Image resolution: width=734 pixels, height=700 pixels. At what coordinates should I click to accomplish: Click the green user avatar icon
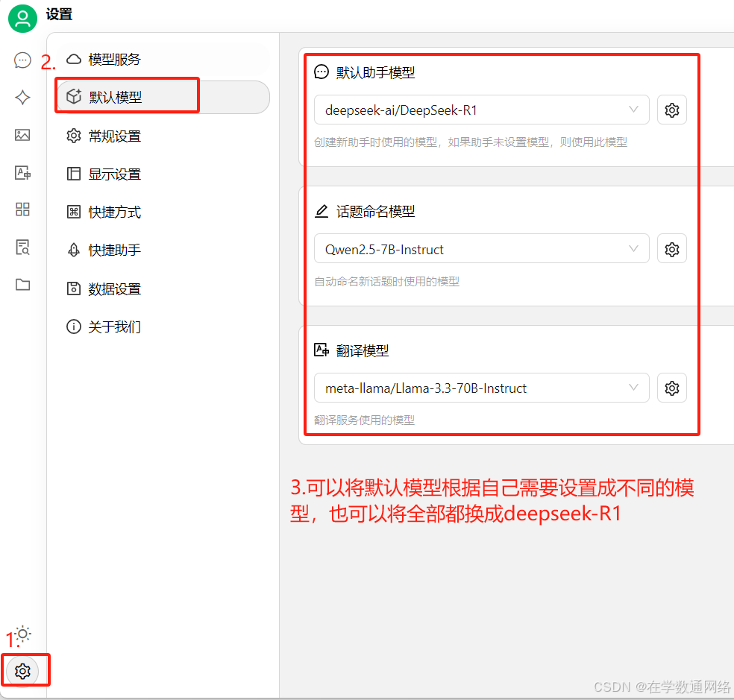22,18
